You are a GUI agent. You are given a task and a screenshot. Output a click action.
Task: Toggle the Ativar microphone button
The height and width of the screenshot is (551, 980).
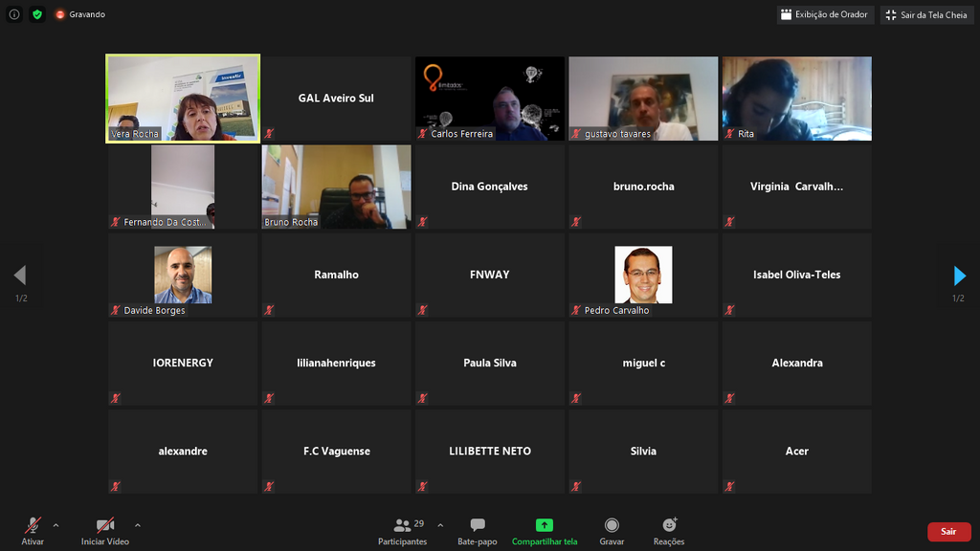(33, 532)
